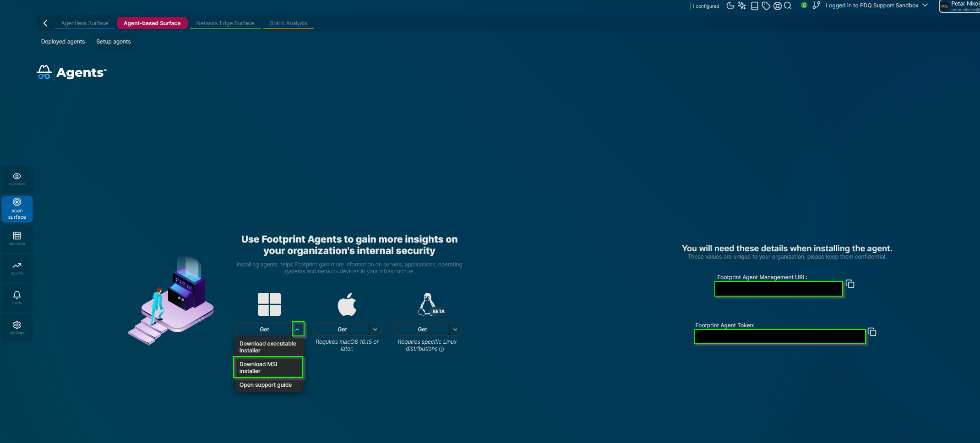Open Setup agents sub-tab
980x443 pixels.
[114, 42]
